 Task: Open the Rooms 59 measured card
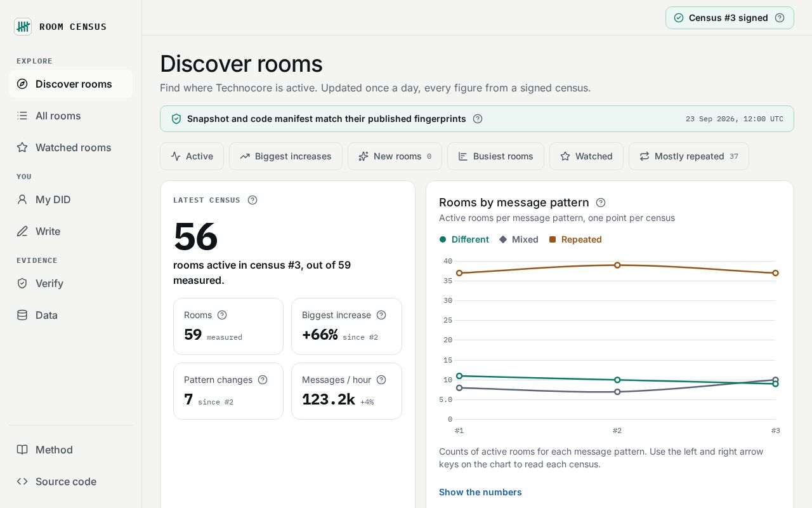[x=228, y=326]
